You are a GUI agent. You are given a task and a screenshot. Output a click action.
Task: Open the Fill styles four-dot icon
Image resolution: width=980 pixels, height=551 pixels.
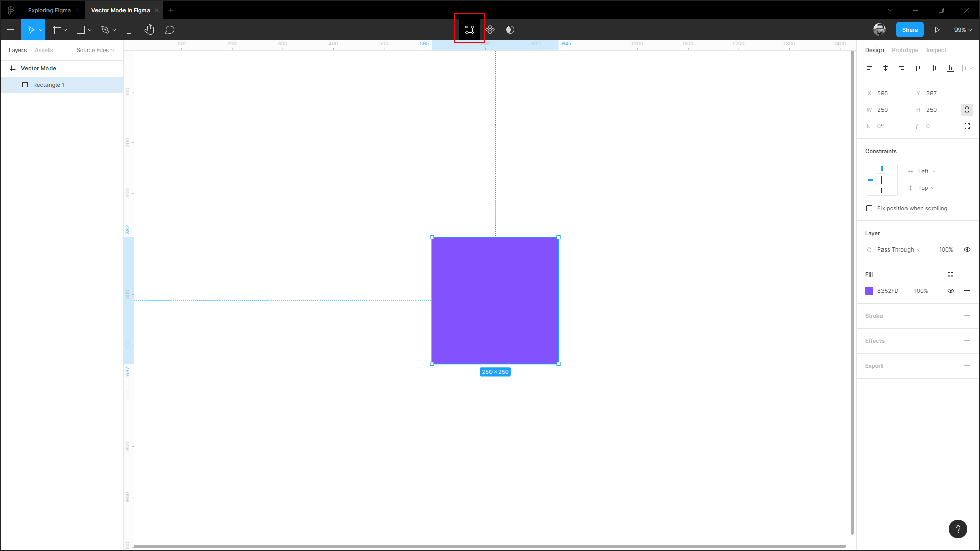point(950,274)
